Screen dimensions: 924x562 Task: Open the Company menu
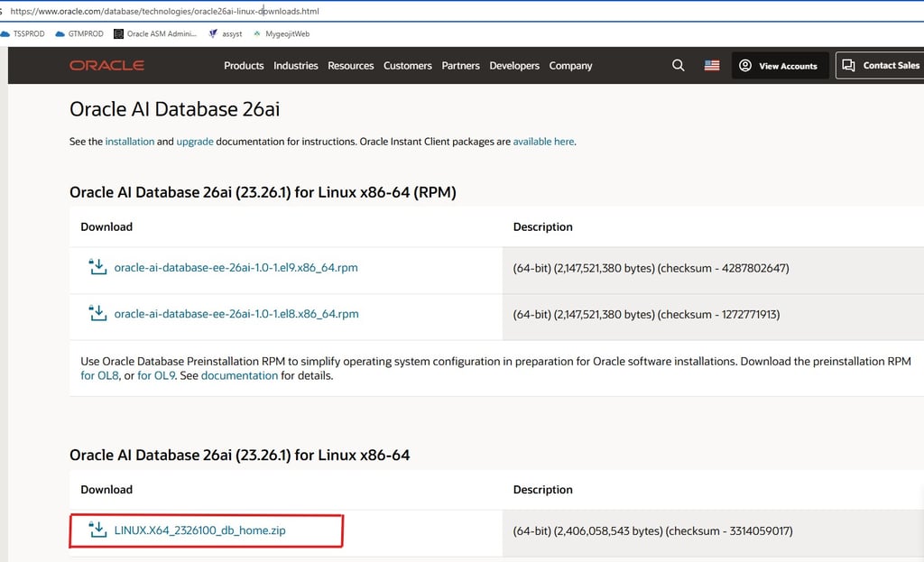(x=570, y=65)
